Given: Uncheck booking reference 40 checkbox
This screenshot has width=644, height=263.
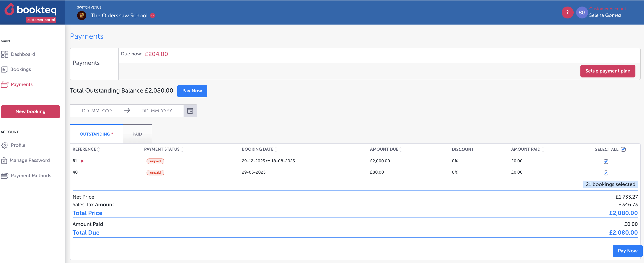Looking at the screenshot, I should click(606, 172).
